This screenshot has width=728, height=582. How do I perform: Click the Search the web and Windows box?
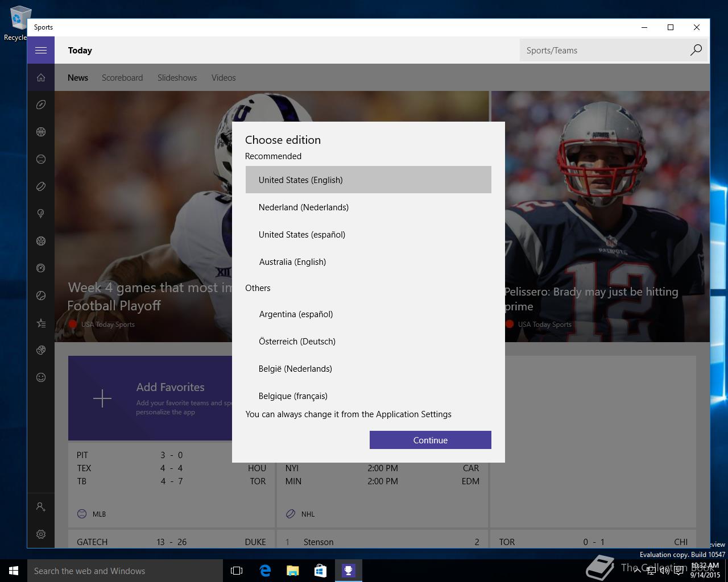point(125,571)
